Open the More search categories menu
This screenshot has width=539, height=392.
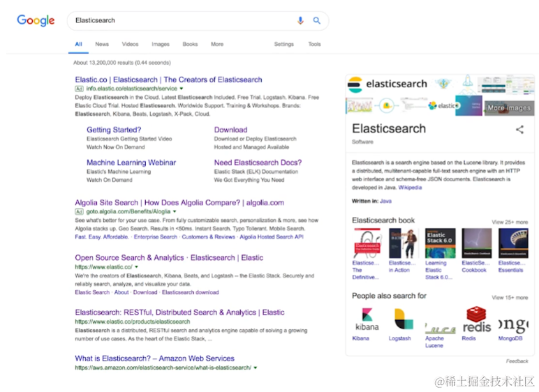(x=217, y=44)
